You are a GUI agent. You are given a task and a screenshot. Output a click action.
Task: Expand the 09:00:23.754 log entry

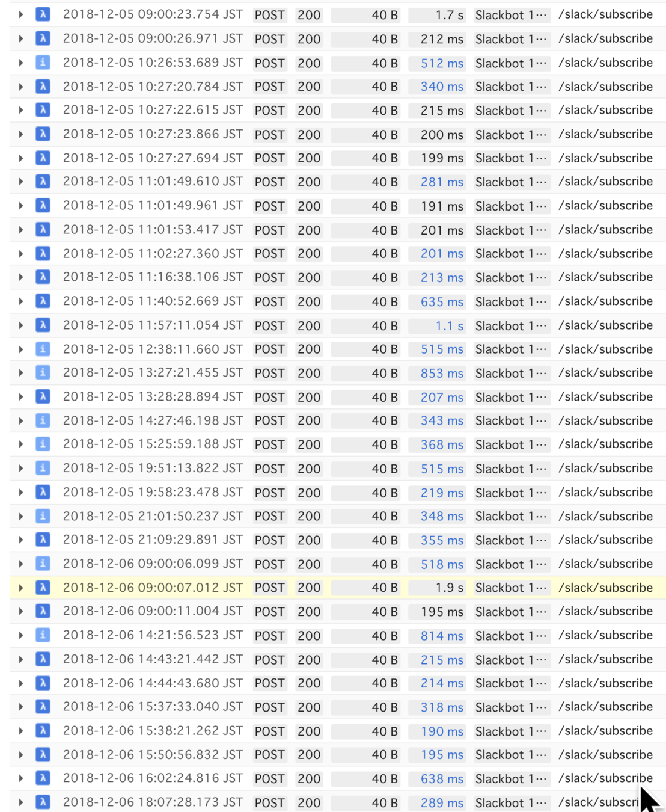(x=21, y=14)
